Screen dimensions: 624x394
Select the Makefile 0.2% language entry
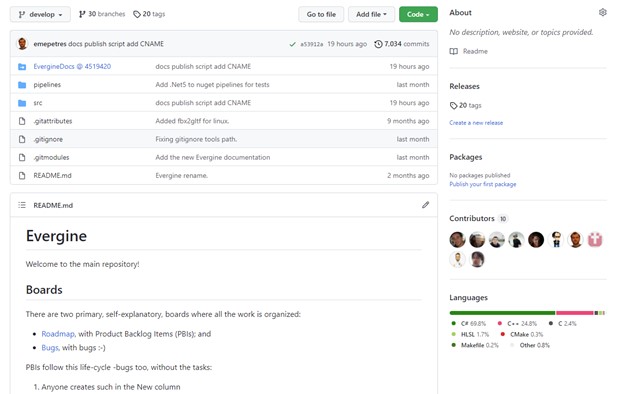[474, 345]
